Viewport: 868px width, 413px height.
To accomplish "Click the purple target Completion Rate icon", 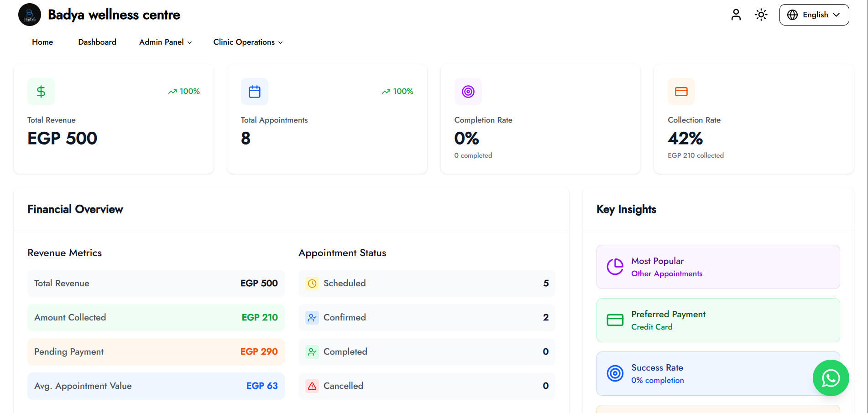I will click(x=468, y=92).
